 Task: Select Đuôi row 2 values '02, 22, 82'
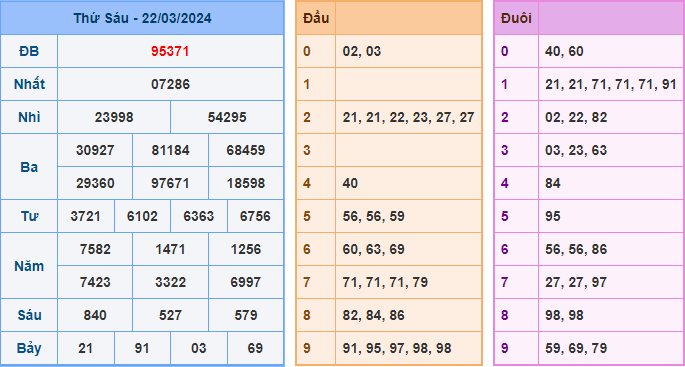[x=576, y=118]
